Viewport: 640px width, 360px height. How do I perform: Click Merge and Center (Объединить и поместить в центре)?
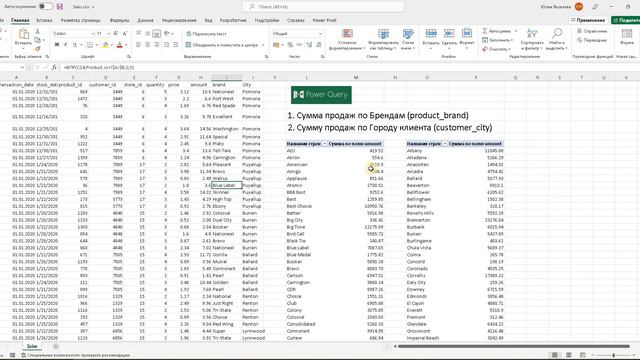[x=222, y=45]
